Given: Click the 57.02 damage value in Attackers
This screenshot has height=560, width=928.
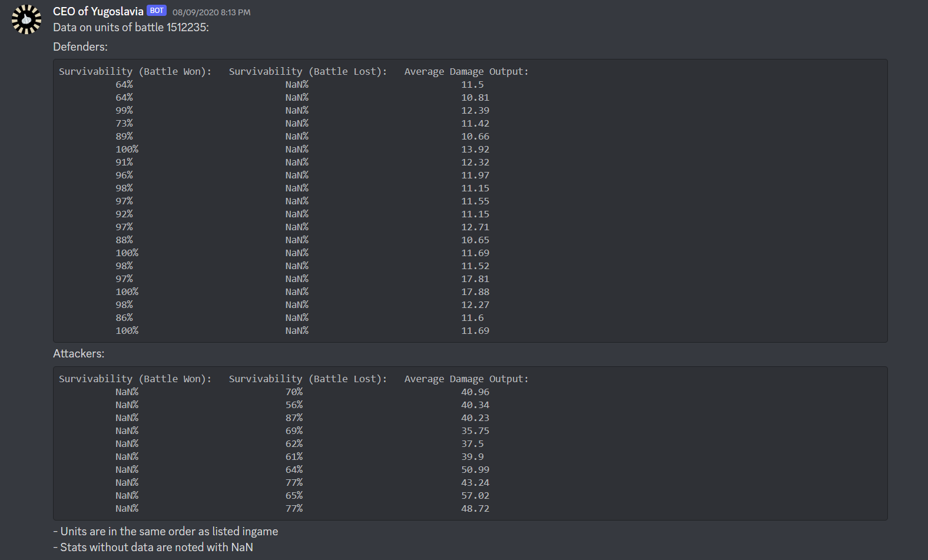Looking at the screenshot, I should (475, 495).
